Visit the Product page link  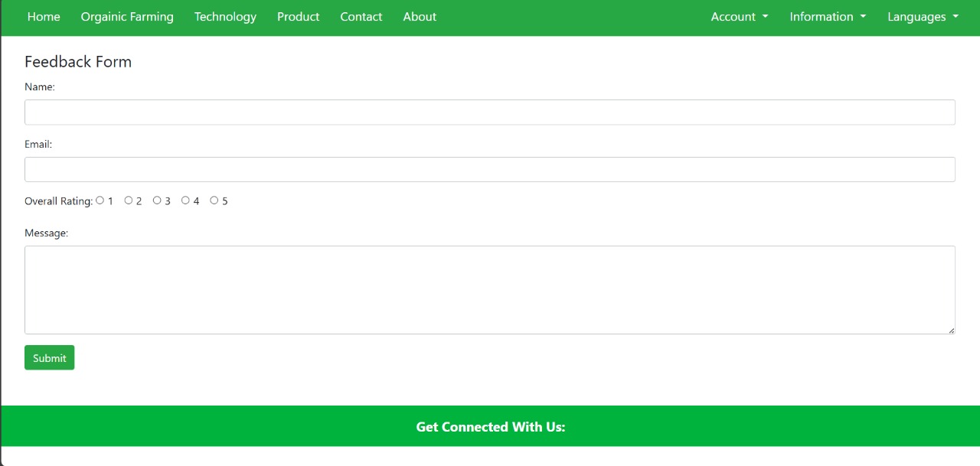[x=298, y=16]
